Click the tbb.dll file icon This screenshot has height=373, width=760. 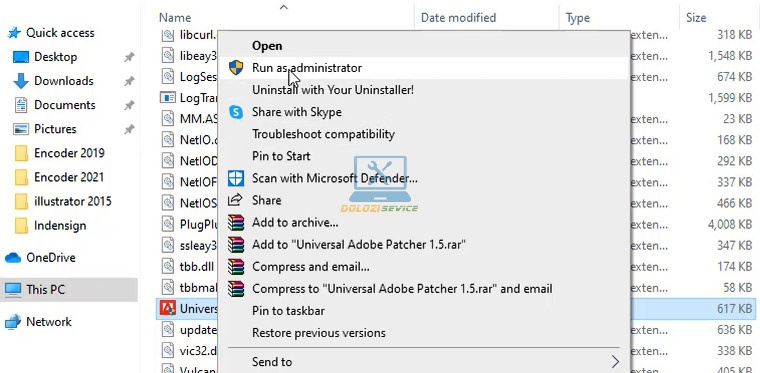click(168, 266)
